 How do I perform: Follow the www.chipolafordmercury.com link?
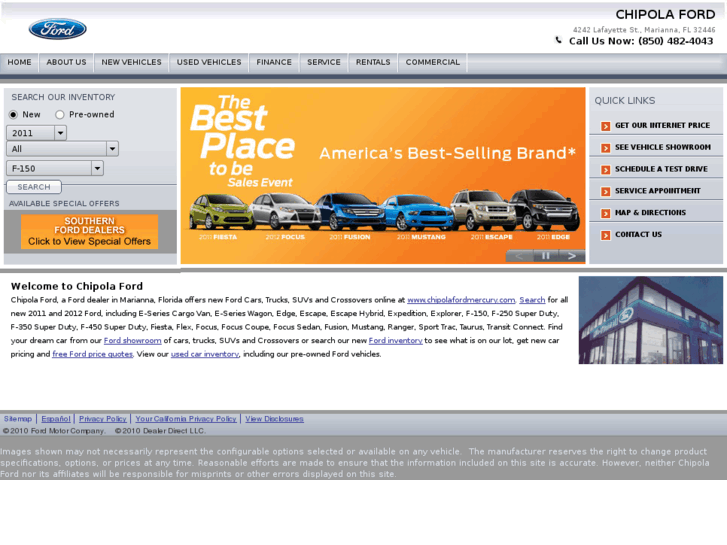461,300
